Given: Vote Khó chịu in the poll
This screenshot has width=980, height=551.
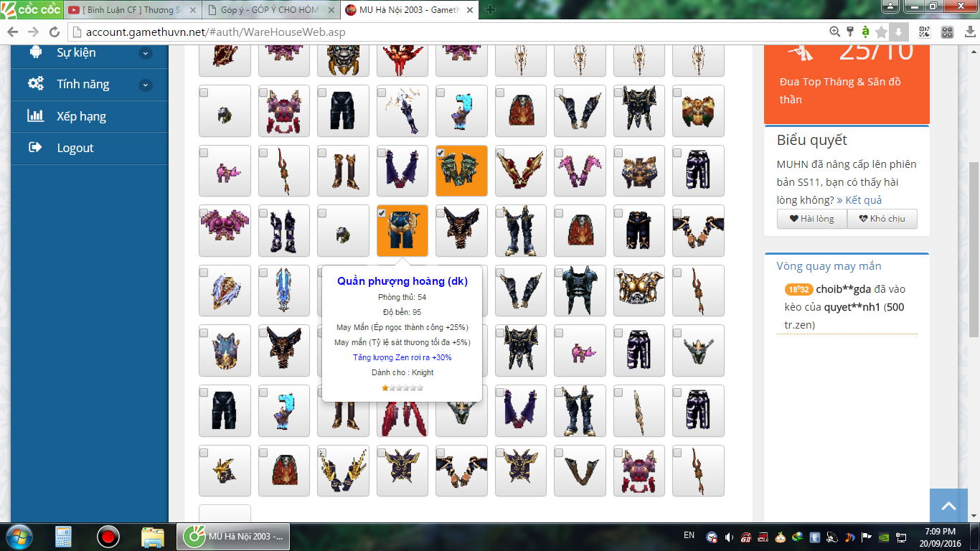Looking at the screenshot, I should 882,219.
